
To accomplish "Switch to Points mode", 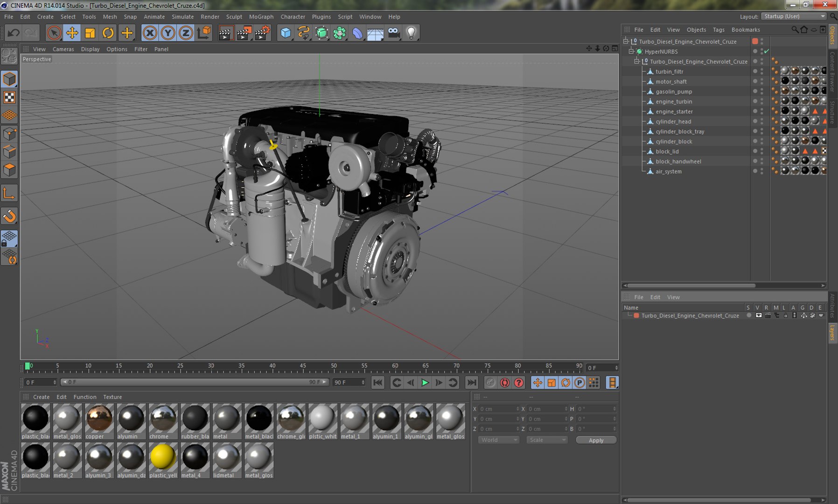I will coord(9,134).
